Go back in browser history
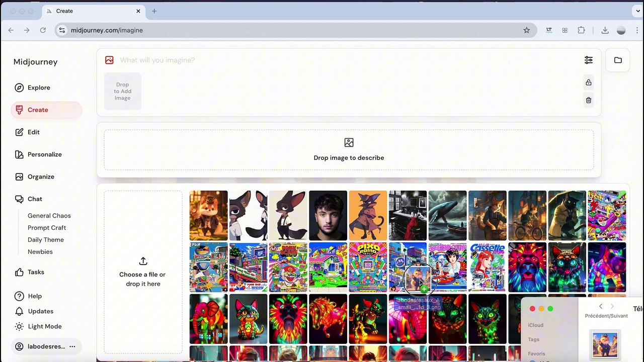Viewport: 644px width, 362px height. (11, 30)
